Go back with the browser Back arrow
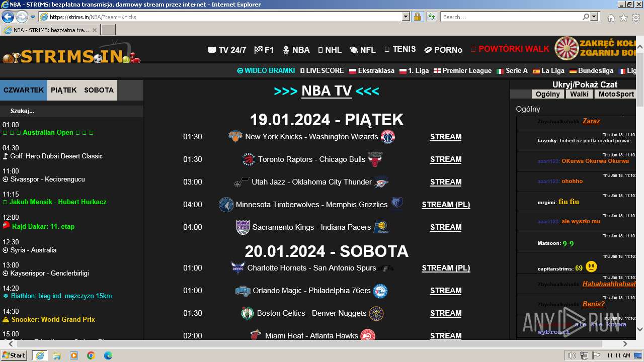 (x=8, y=17)
